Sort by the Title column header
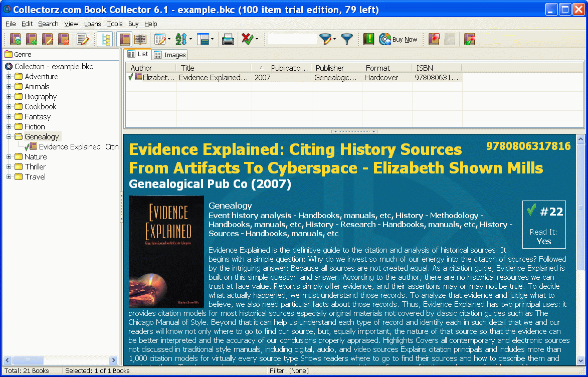Viewport: 588px width, 377px height. click(214, 68)
